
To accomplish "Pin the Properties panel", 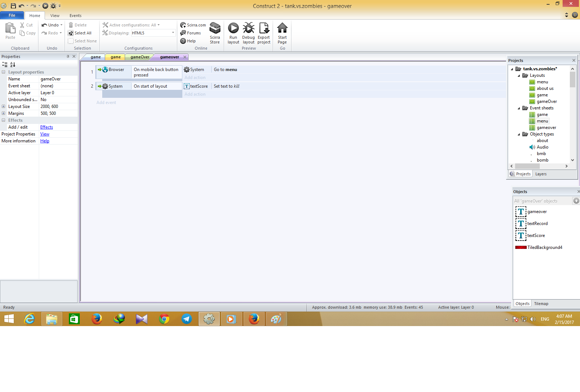I will click(68, 57).
